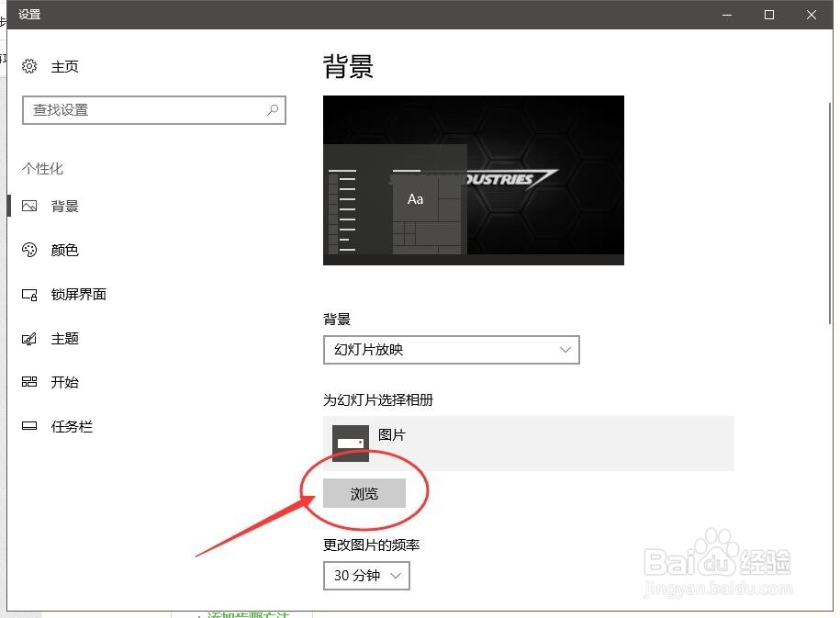Open the 30 分钟 frequency dropdown
Viewport: 840px width, 618px height.
pyautogui.click(x=366, y=576)
